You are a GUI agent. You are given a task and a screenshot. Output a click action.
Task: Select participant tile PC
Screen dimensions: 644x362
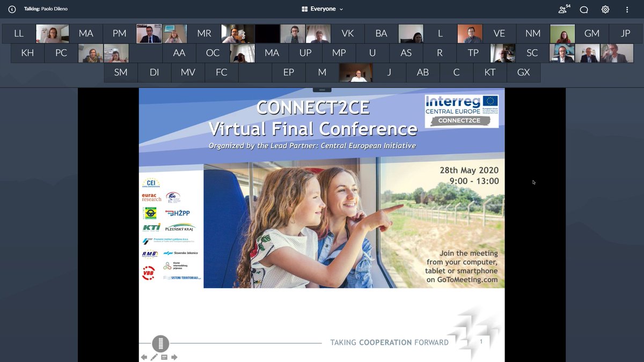(61, 53)
